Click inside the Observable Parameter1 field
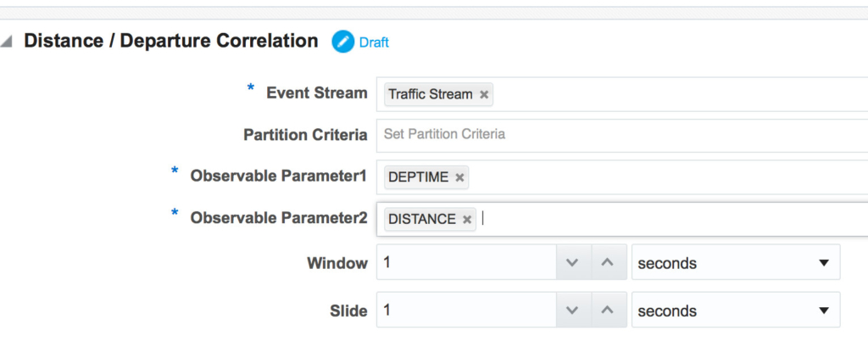 click(622, 177)
